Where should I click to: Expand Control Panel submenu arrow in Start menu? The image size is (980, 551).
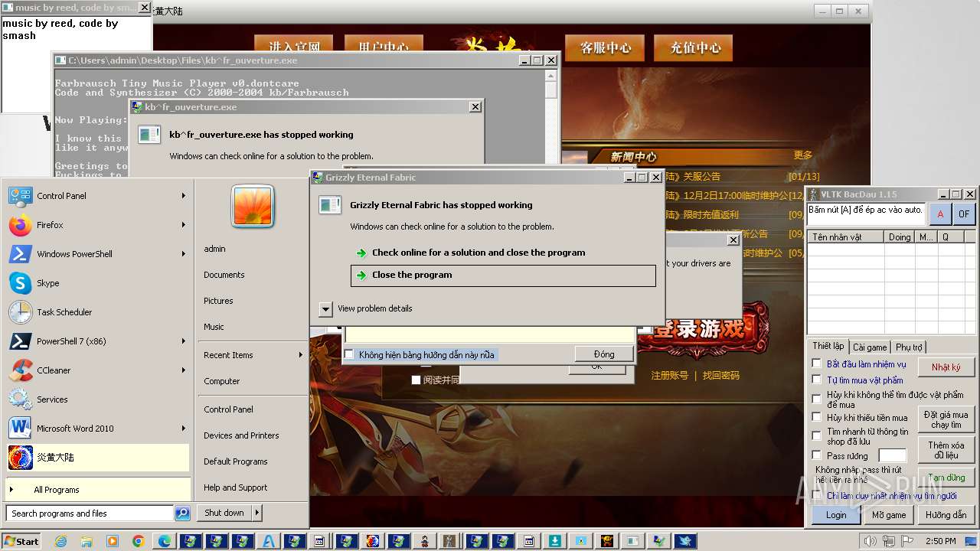tap(184, 196)
